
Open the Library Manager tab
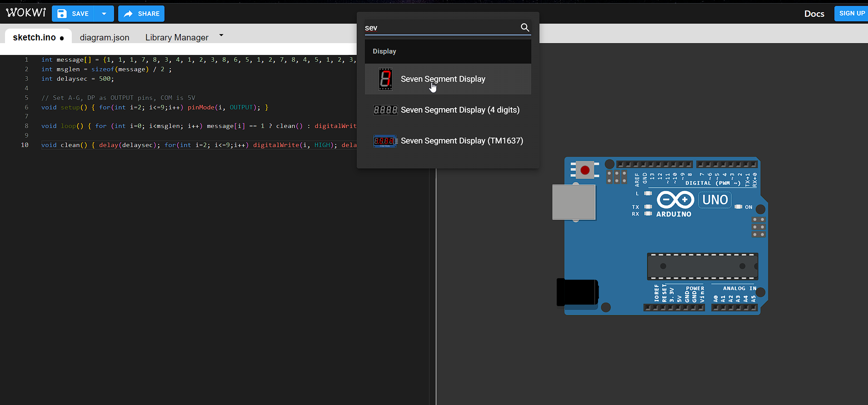[x=177, y=37]
